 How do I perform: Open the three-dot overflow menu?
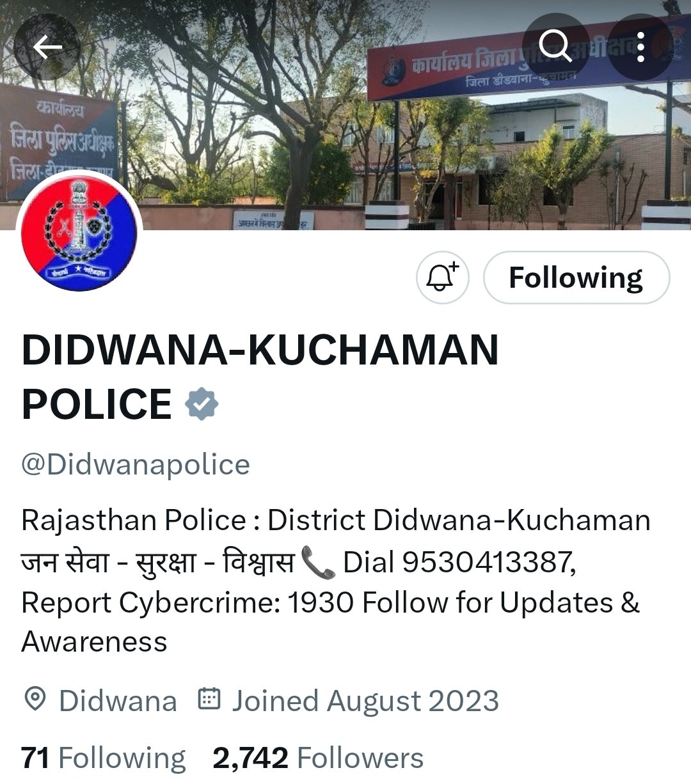point(640,46)
